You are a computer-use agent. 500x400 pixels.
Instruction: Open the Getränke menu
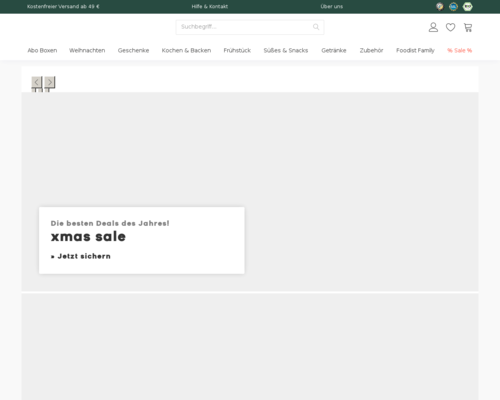point(334,50)
